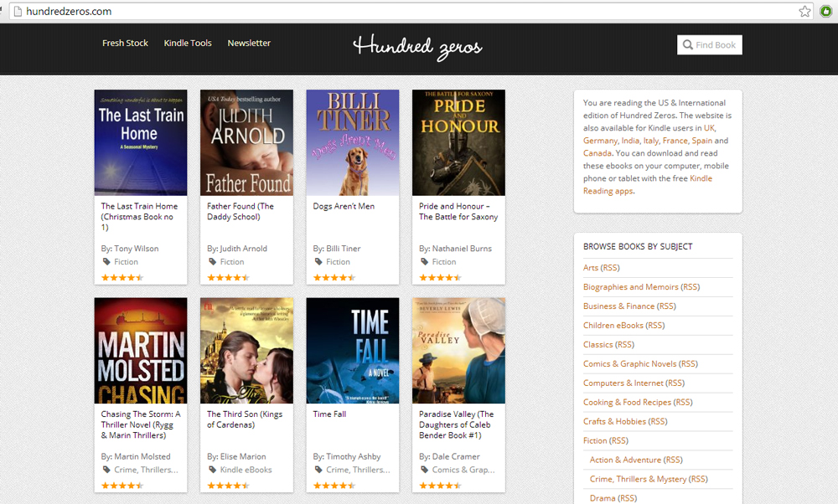Bookmark this page with the star icon
The height and width of the screenshot is (504, 838).
point(804,11)
